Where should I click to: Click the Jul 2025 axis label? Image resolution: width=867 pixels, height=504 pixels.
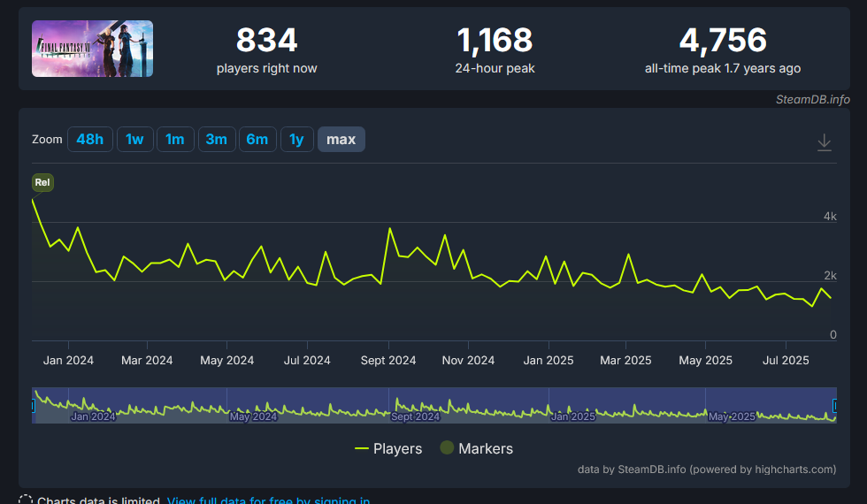click(x=786, y=361)
